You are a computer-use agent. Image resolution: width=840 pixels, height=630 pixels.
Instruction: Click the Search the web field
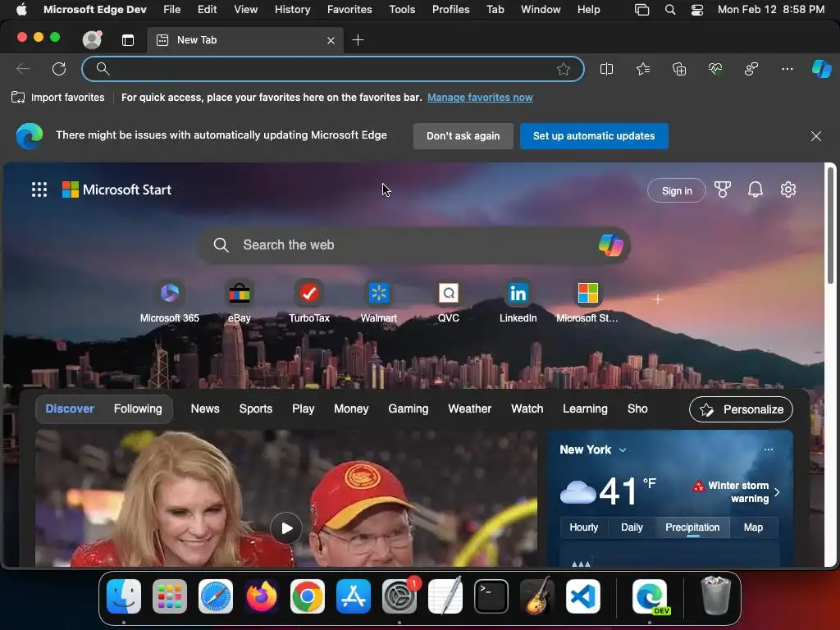414,245
